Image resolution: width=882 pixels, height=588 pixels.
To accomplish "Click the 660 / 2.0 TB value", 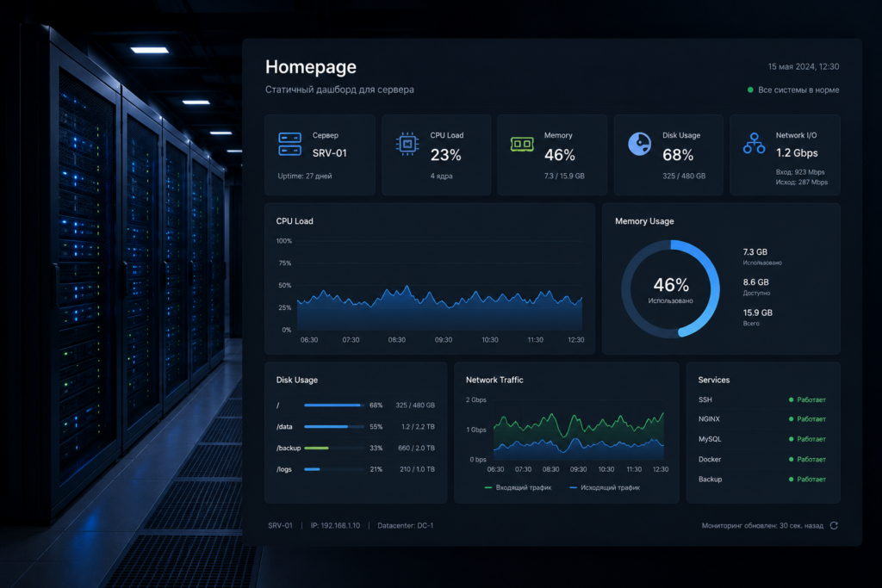I will 416,448.
